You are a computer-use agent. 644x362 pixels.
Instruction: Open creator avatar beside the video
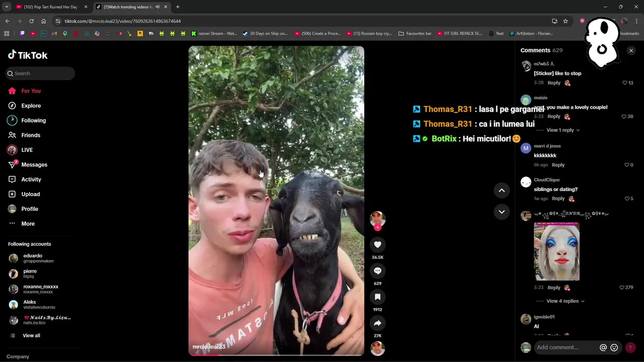pos(377,219)
